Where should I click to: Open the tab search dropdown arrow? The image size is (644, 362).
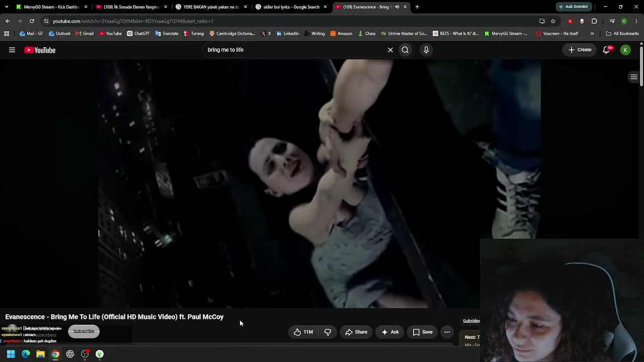click(x=7, y=7)
